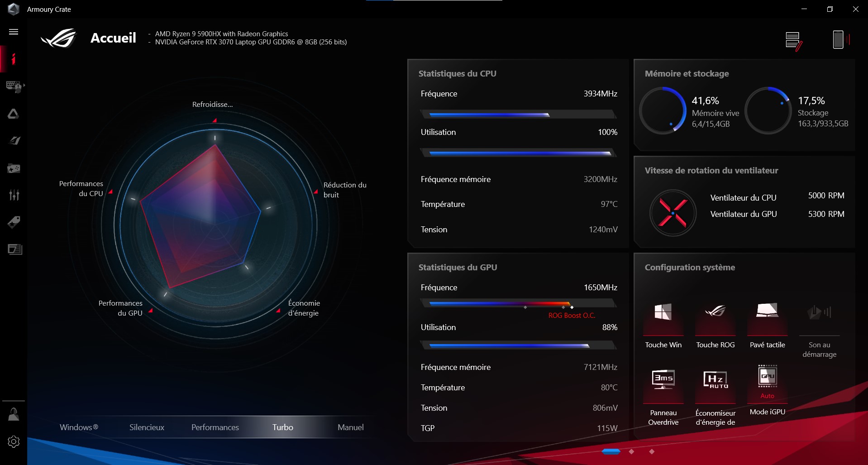The height and width of the screenshot is (465, 868).
Task: Click the edit dashboard layout icon
Action: (794, 41)
